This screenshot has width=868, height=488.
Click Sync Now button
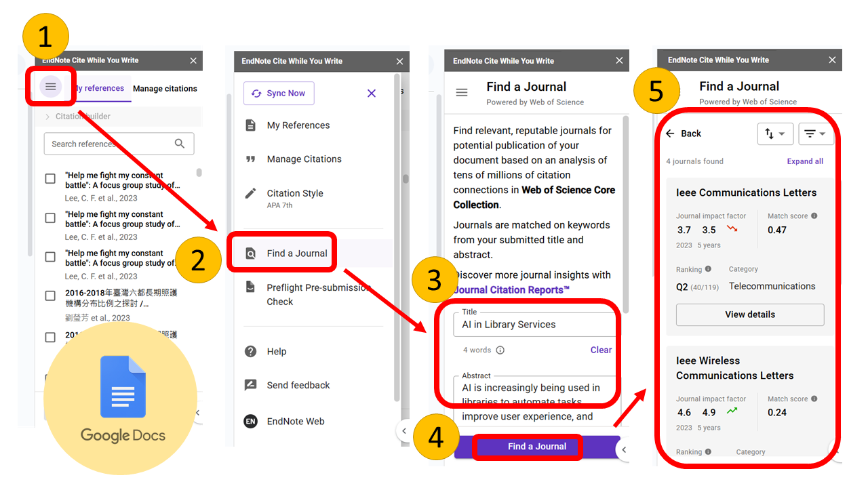click(x=279, y=94)
